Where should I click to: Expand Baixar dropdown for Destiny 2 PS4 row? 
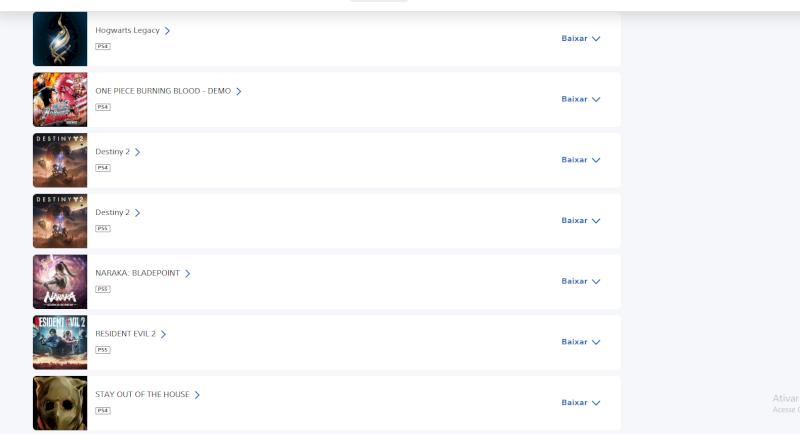581,160
